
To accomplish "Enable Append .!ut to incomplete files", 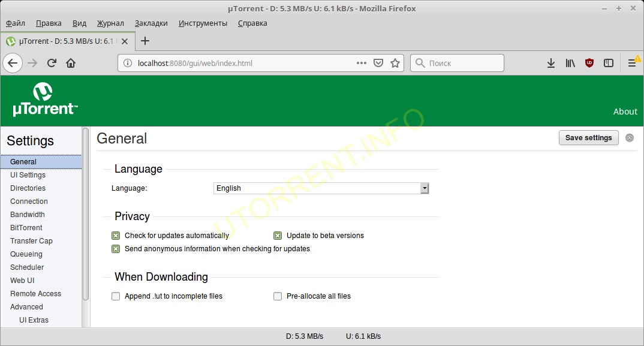I will pyautogui.click(x=116, y=296).
